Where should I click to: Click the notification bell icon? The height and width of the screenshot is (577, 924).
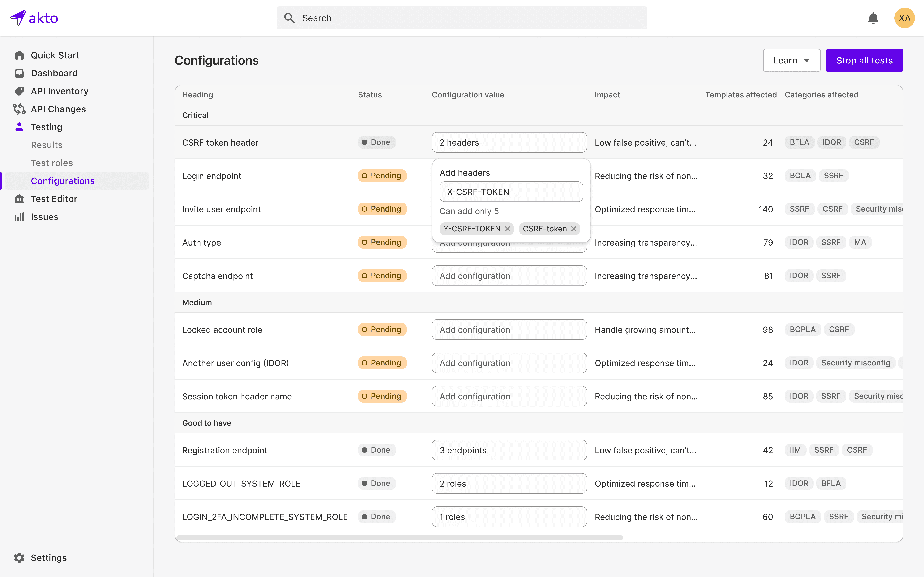coord(873,18)
